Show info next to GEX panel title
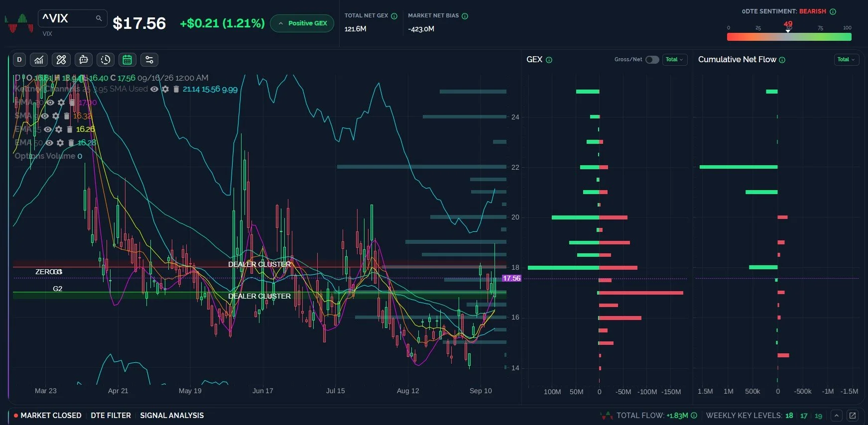 tap(549, 60)
